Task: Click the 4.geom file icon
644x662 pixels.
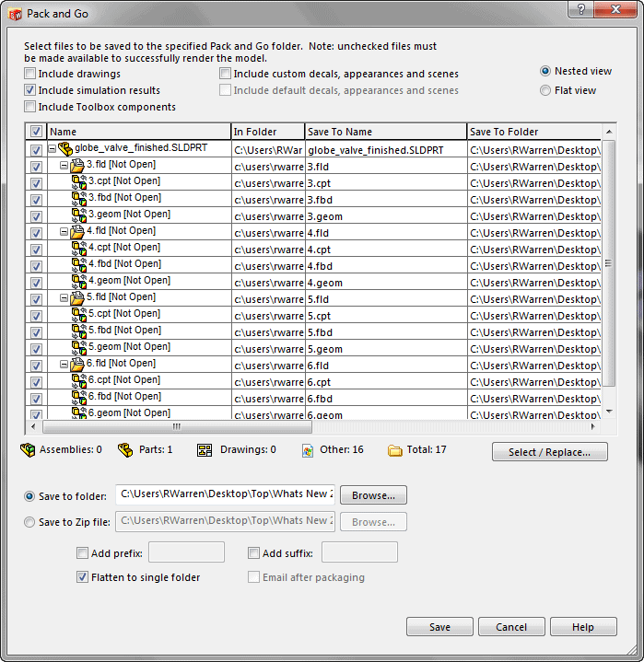Action: click(79, 281)
